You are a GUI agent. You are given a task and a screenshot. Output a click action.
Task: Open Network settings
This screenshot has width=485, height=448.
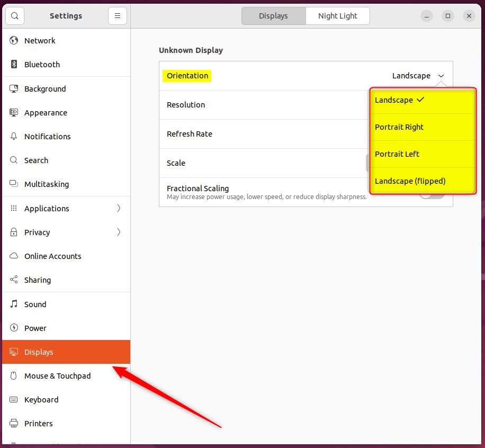pyautogui.click(x=66, y=40)
